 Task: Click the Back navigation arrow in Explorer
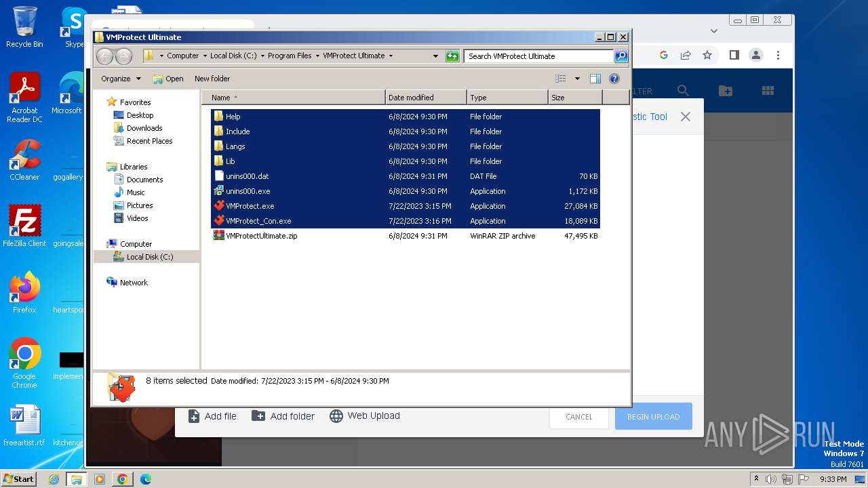point(104,56)
